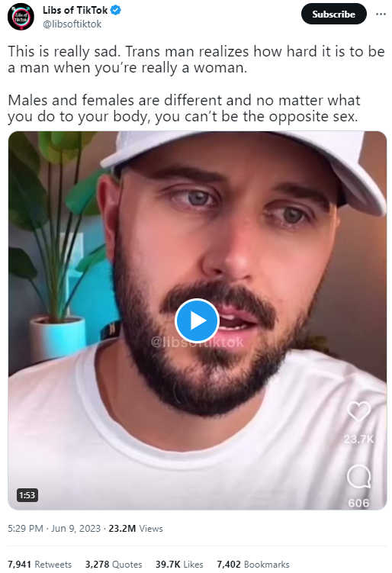View the 7,941 Retweets list

click(40, 565)
